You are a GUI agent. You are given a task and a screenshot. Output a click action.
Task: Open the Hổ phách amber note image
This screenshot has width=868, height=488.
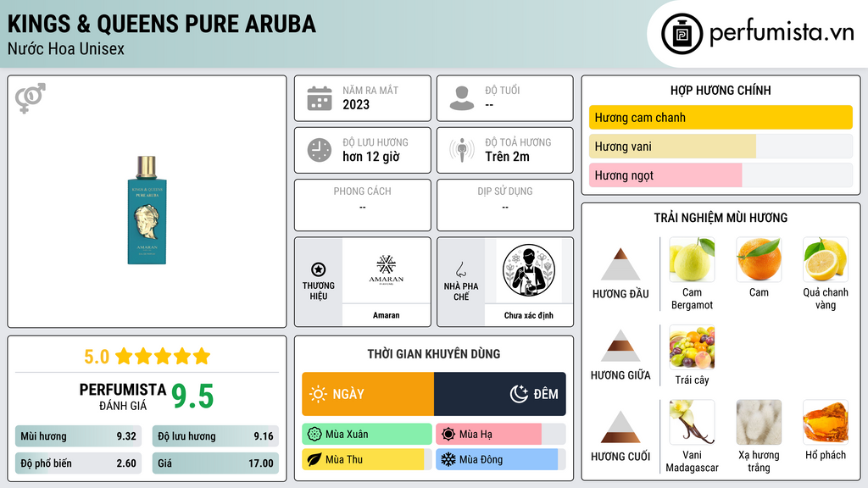[826, 422]
